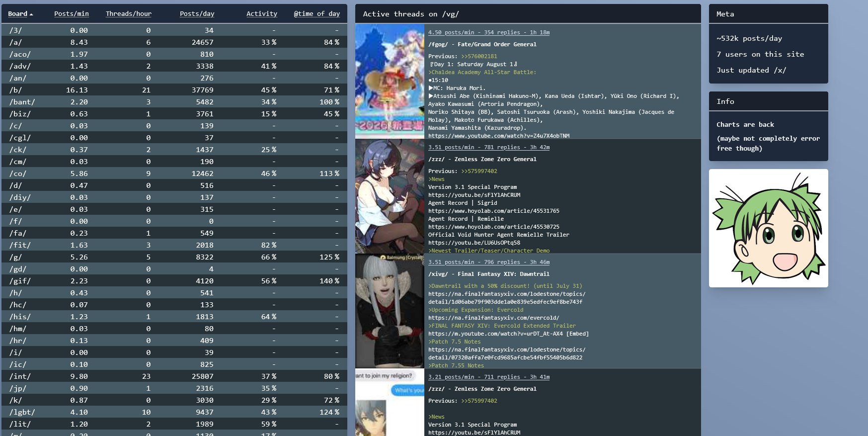Select the /lit/ board row
The width and height of the screenshot is (868, 436).
[174, 424]
